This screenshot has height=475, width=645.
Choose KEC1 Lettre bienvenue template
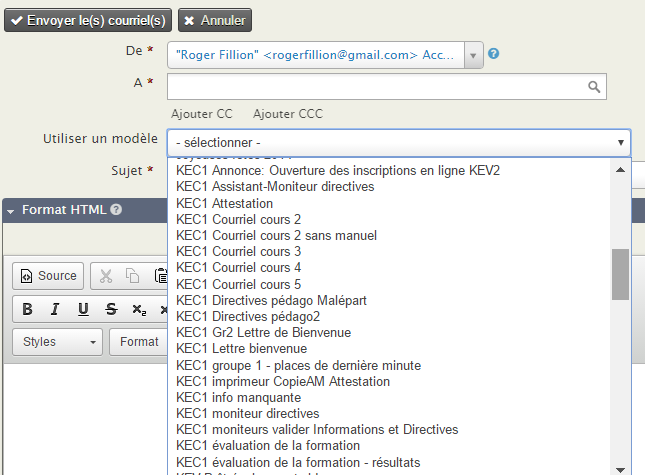(241, 349)
